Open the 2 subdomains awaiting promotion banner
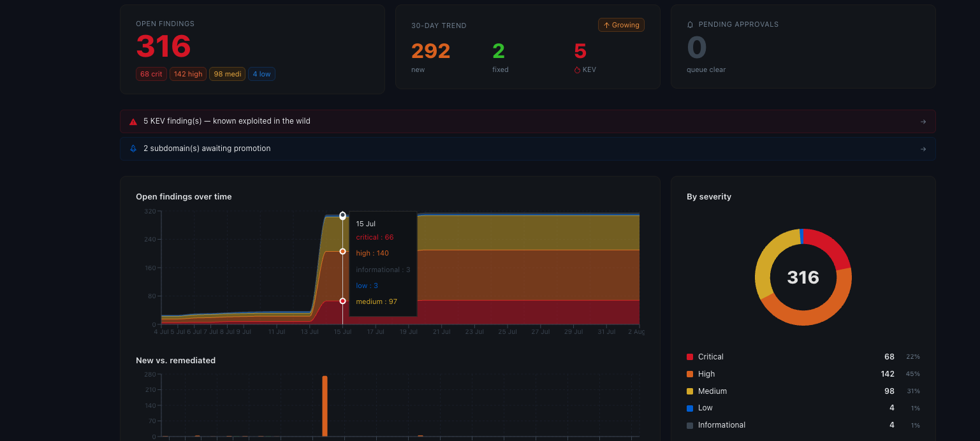980x441 pixels. (x=528, y=148)
